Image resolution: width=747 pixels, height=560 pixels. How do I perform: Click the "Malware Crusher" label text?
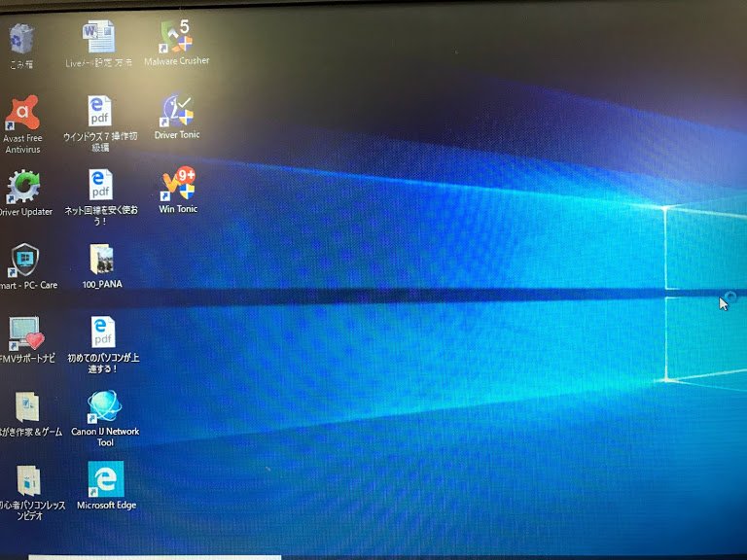click(x=177, y=61)
